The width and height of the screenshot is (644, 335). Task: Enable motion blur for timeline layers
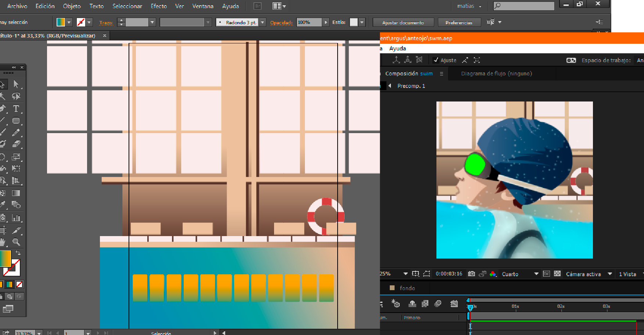pos(438,303)
